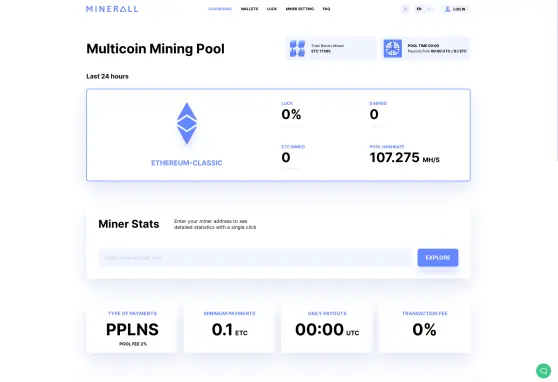Open the Miner Setting nav item
558x382 pixels.
(x=300, y=9)
